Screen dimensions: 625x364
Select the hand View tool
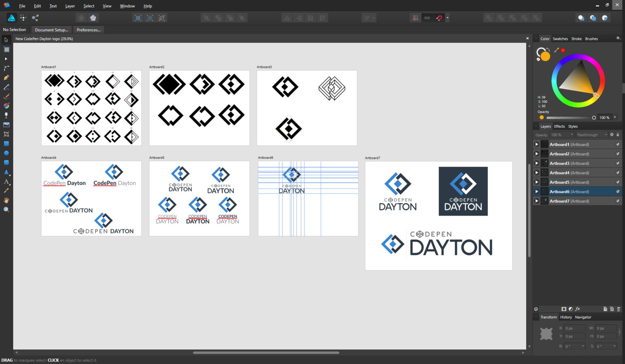pos(6,200)
